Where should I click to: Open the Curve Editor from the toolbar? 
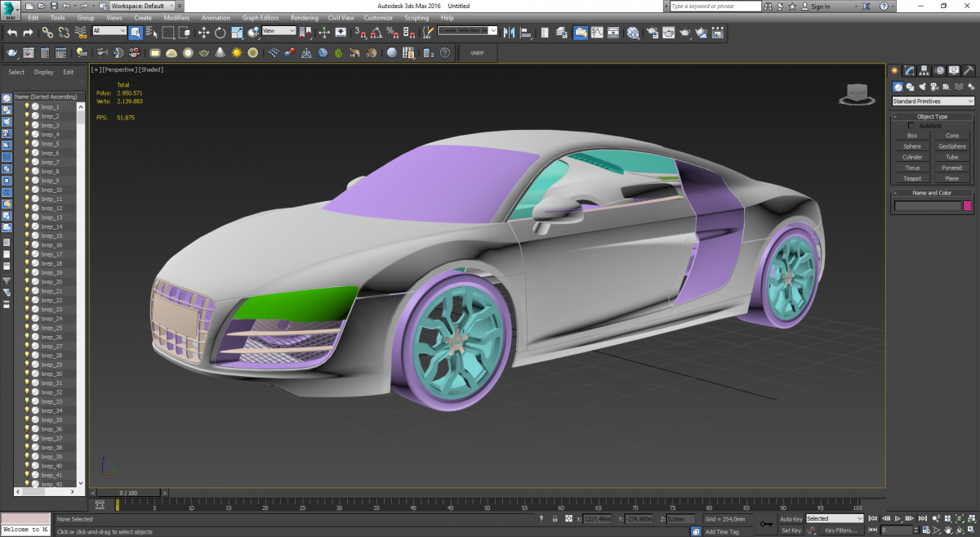(598, 33)
